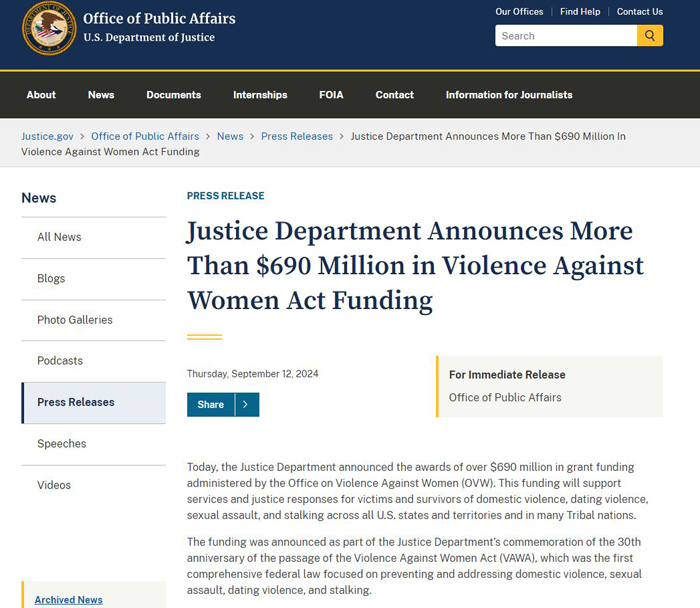Click Office of Public Affairs in release box
The image size is (700, 608).
click(505, 397)
